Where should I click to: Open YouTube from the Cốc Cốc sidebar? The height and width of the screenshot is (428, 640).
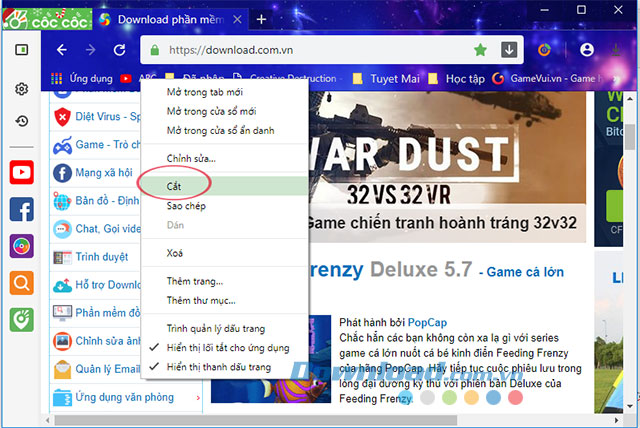[x=21, y=173]
